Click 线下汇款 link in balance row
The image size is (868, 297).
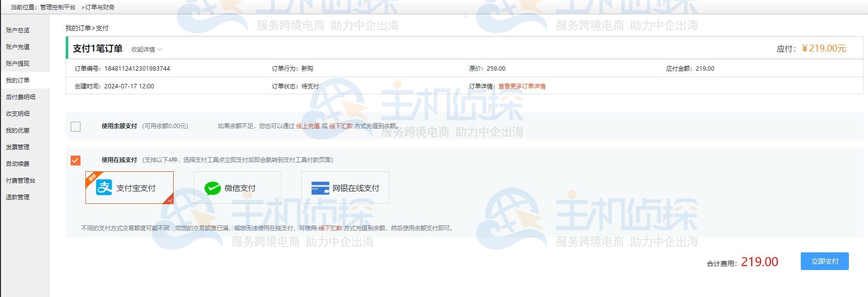(x=341, y=126)
